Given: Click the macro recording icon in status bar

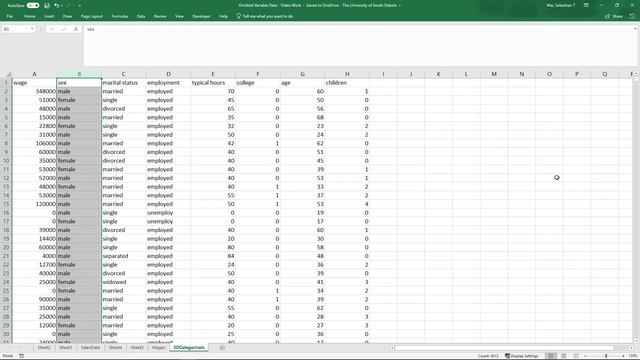Looking at the screenshot, I should pyautogui.click(x=21, y=356).
